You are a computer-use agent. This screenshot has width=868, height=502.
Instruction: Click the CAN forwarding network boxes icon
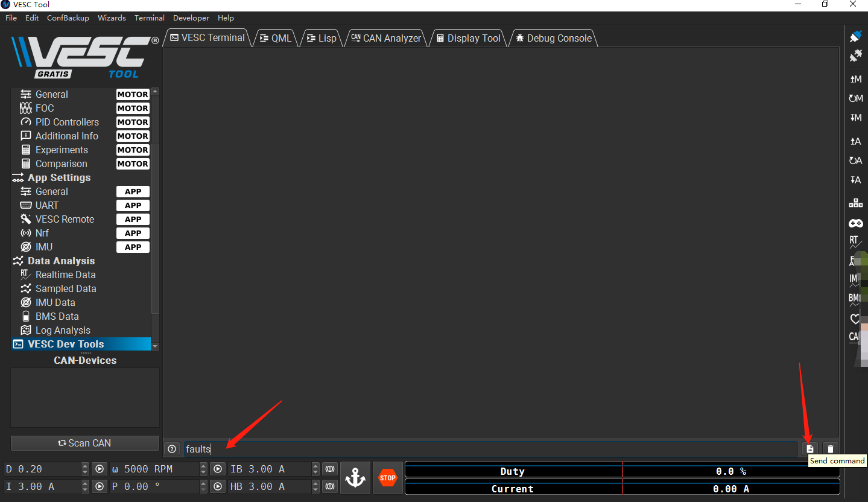[x=855, y=203]
